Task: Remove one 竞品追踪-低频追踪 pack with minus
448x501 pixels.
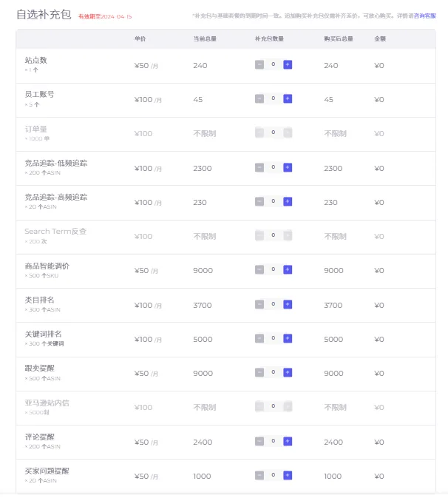Action: pyautogui.click(x=259, y=167)
